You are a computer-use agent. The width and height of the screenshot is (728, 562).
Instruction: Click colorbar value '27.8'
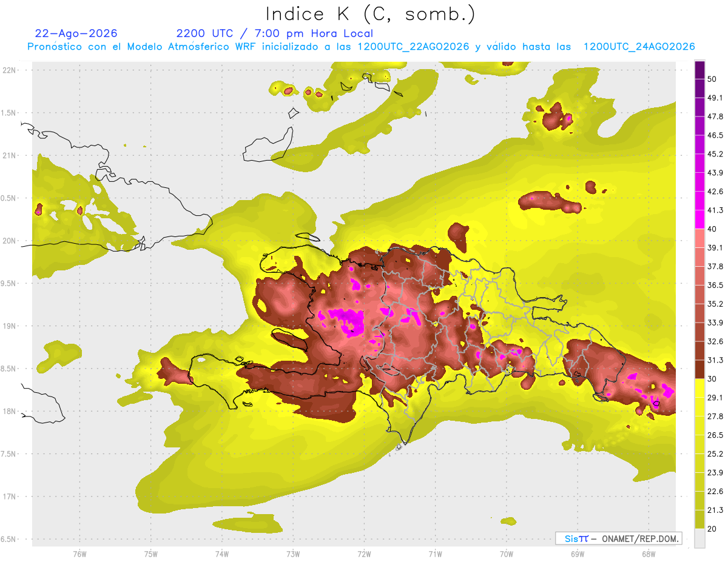[715, 416]
